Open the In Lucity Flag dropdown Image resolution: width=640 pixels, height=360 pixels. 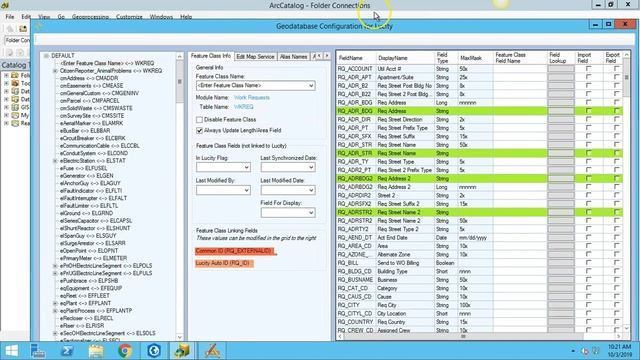coord(247,167)
